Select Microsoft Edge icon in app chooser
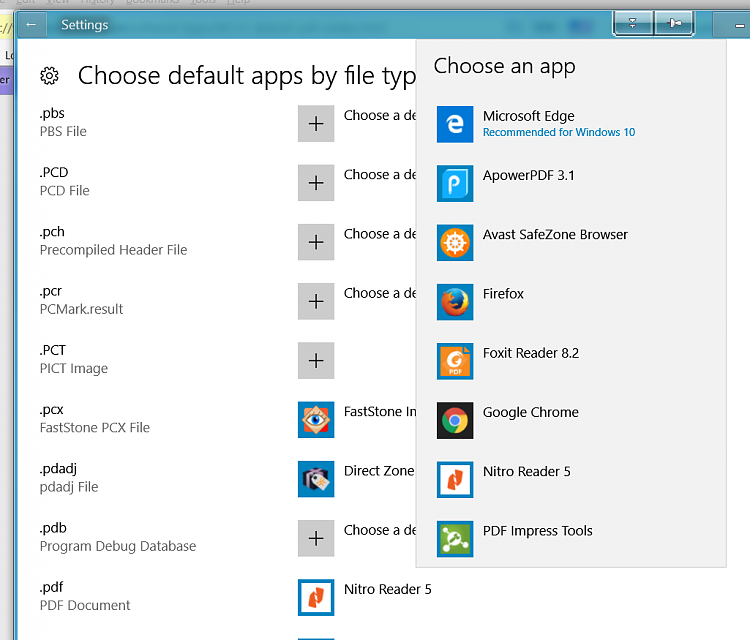Viewport: 750px width, 640px height. (x=455, y=124)
